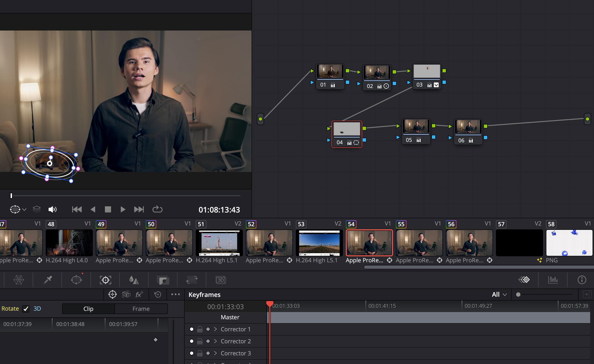Switch tracker to Frame mode
Screen dimensions: 594x364
pyautogui.click(x=141, y=309)
